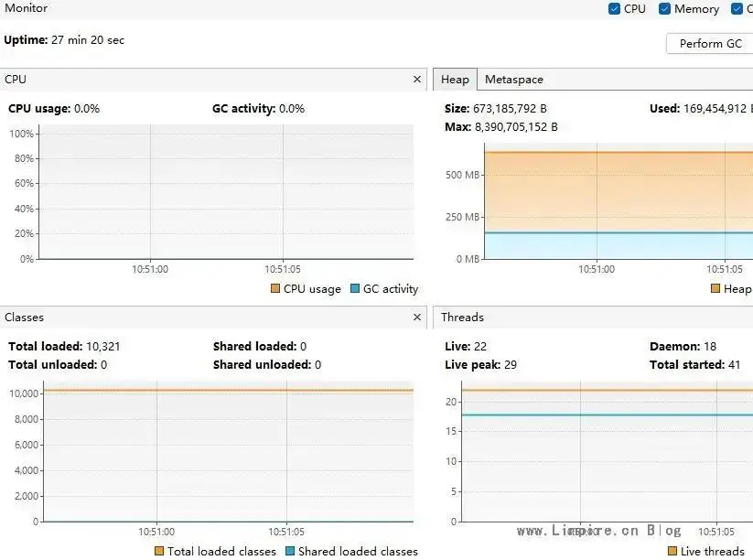Uncheck the CPU checkbox
Image resolution: width=753 pixels, height=560 pixels.
pyautogui.click(x=614, y=8)
